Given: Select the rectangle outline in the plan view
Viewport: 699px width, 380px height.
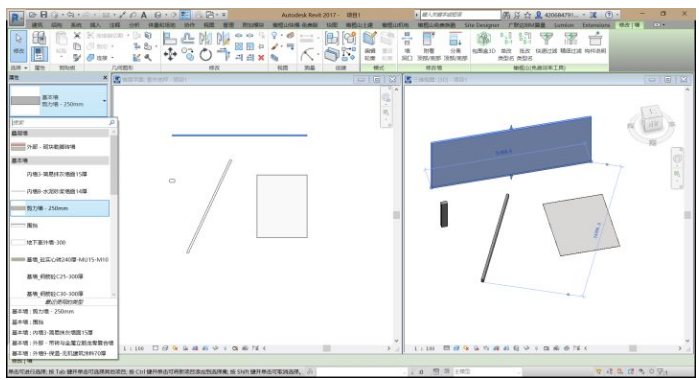Looking at the screenshot, I should [x=282, y=206].
